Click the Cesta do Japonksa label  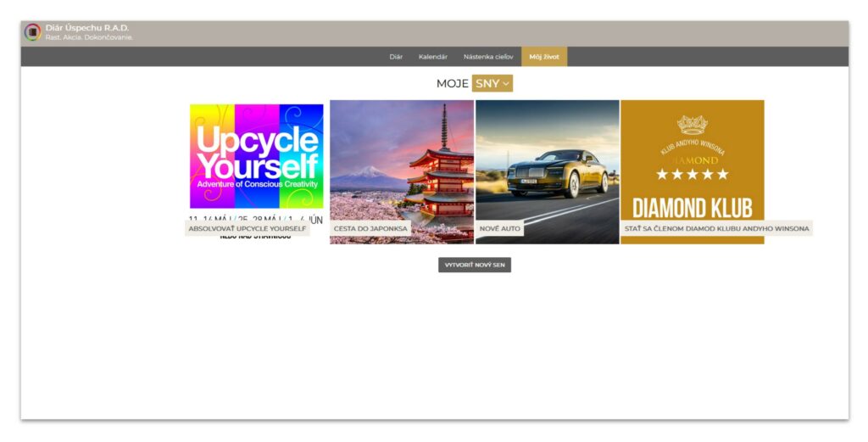point(370,228)
